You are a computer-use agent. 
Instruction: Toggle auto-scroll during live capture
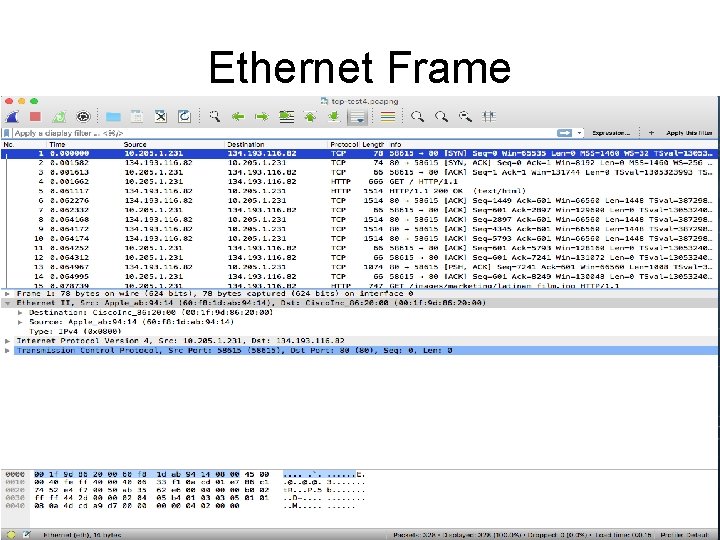pyautogui.click(x=358, y=117)
